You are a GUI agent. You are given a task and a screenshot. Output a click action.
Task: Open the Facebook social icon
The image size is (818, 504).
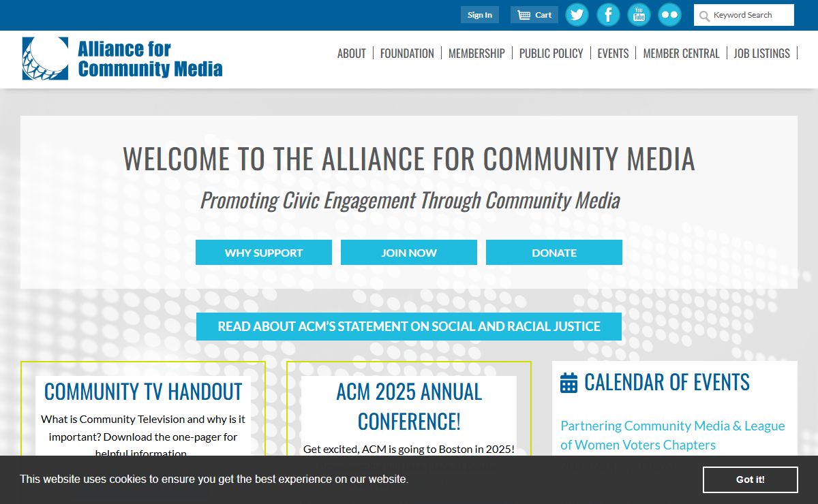point(608,14)
